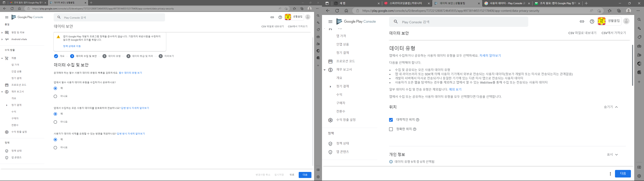Image resolution: width=644 pixels, height=181 pixels.
Task: Collapse 재무 보고서 arrow in left sidebar
Action: [x=2, y=92]
